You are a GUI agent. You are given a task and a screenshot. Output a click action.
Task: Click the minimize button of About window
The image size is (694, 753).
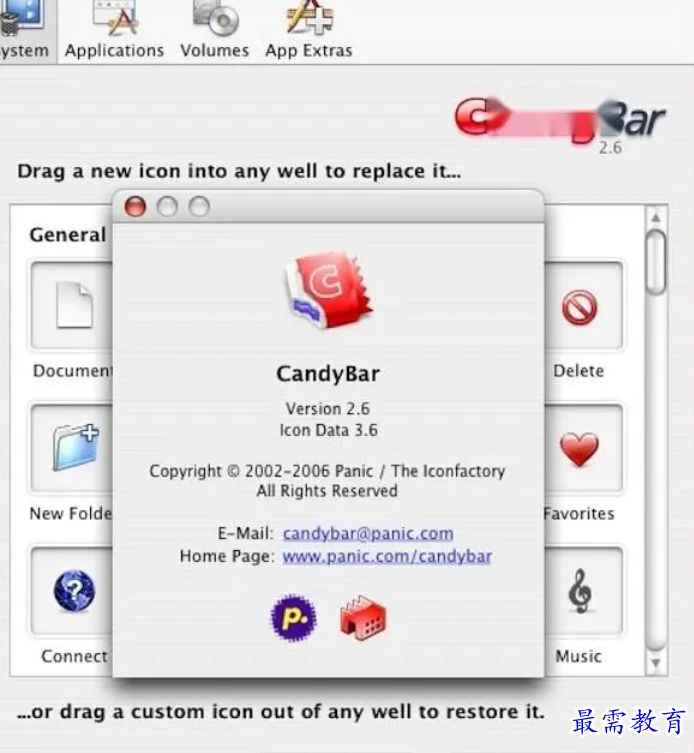point(167,207)
